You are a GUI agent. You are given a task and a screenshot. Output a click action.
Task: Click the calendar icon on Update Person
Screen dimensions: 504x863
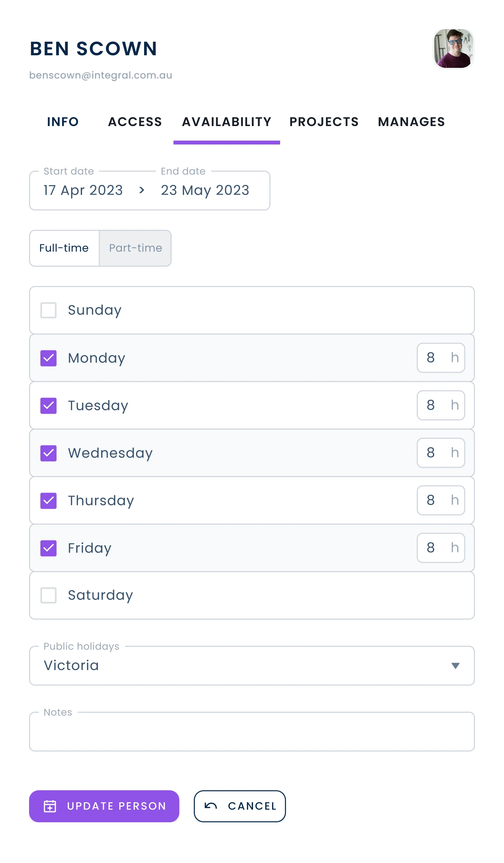50,806
